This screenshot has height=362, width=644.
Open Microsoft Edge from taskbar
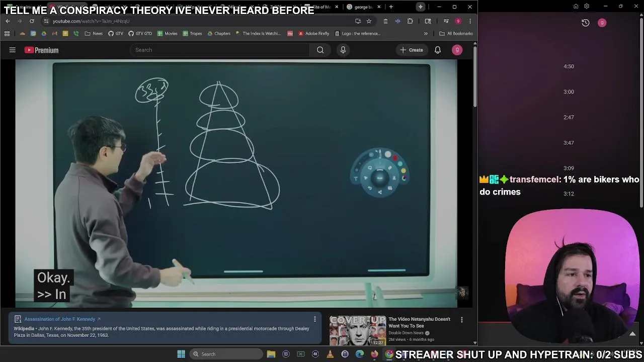[x=360, y=354]
